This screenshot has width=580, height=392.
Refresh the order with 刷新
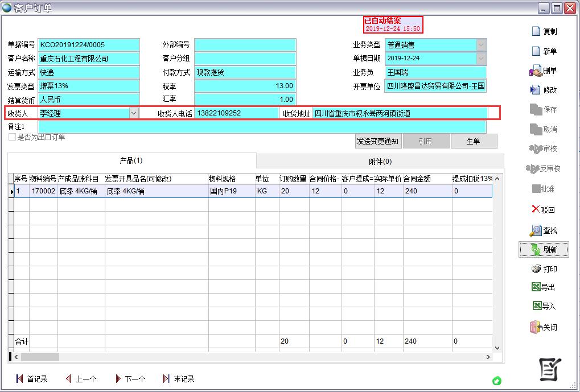536,250
